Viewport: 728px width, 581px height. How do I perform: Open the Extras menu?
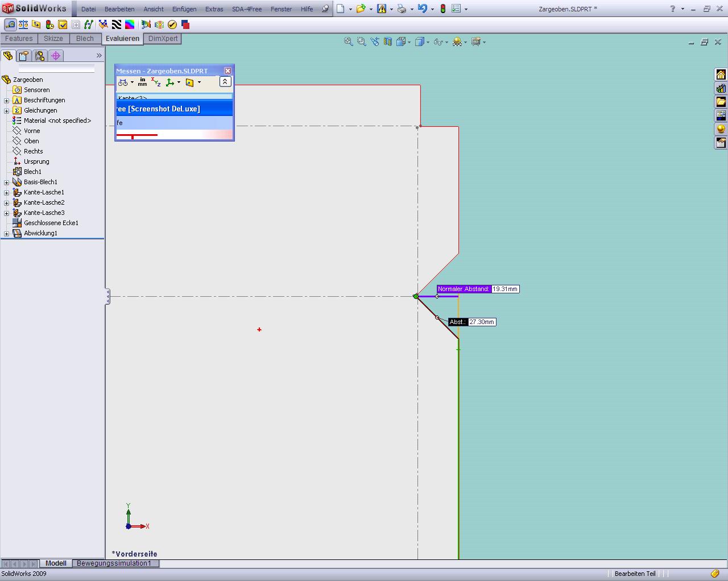214,9
